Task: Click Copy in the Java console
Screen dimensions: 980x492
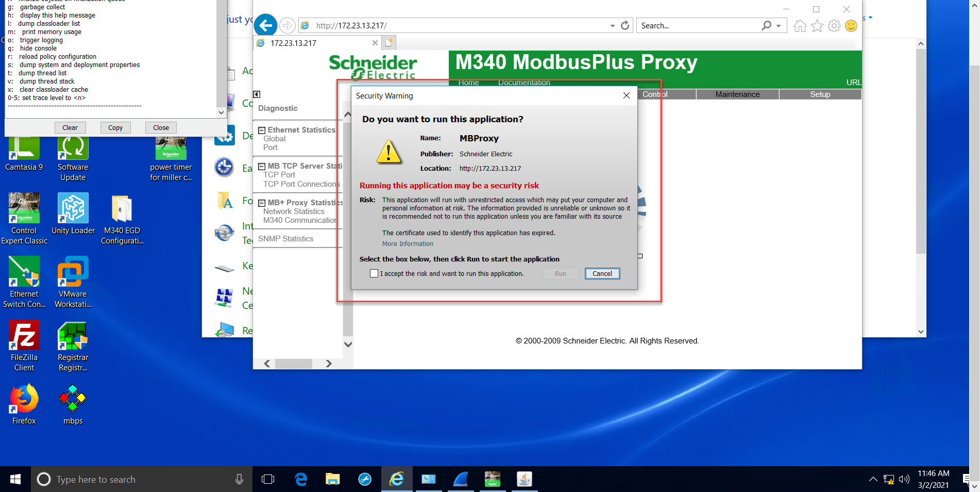Action: 115,127
